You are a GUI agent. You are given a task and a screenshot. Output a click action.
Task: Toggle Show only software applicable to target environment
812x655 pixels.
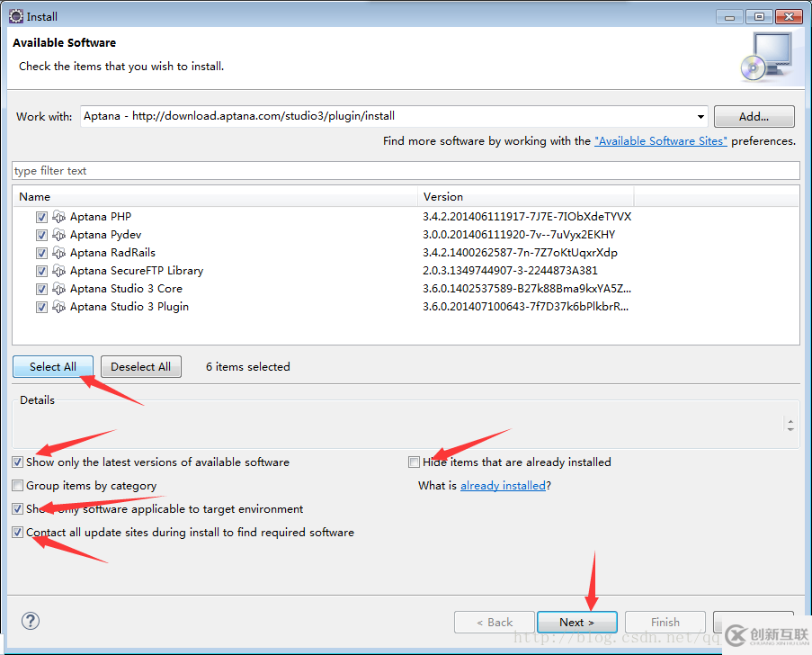click(18, 509)
